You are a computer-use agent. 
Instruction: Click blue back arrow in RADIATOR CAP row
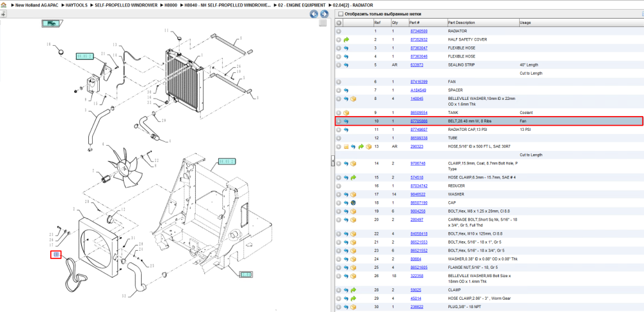(346, 130)
